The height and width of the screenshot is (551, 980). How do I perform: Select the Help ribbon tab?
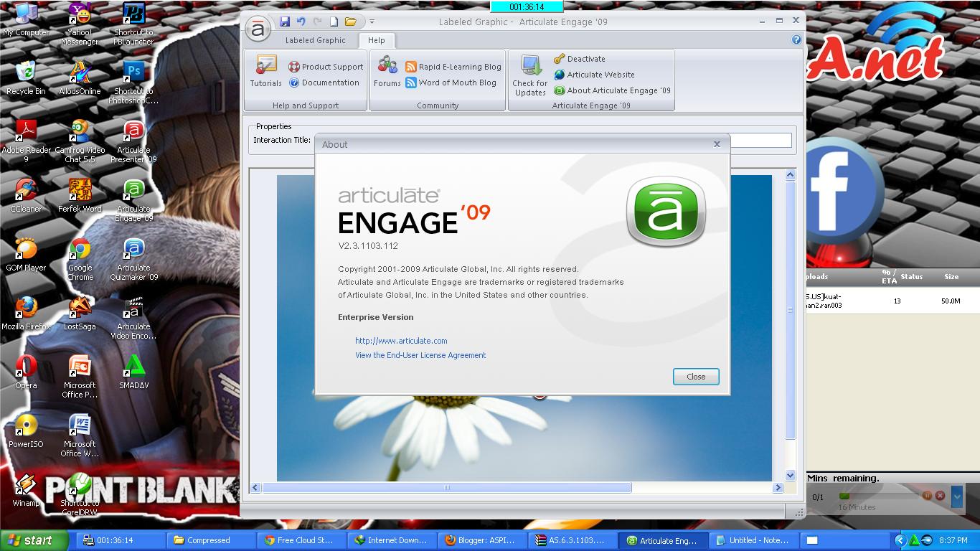click(x=376, y=40)
